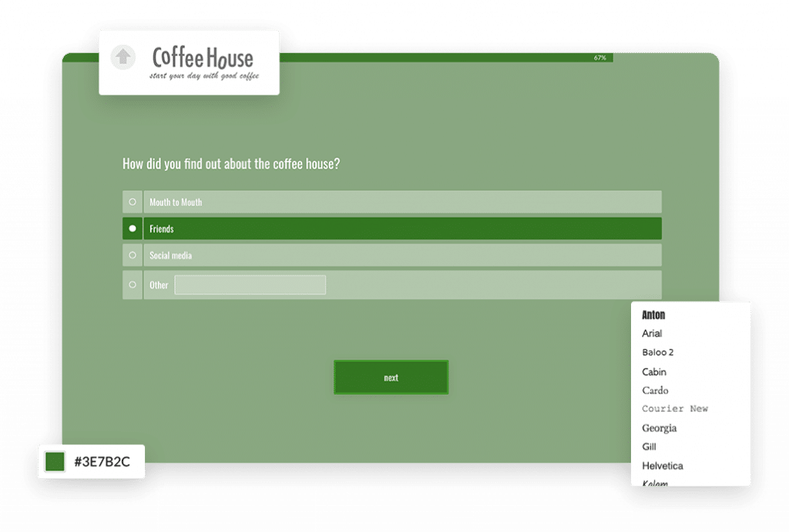Choose the Baloo 2 font
The image size is (789, 532).
(x=658, y=352)
